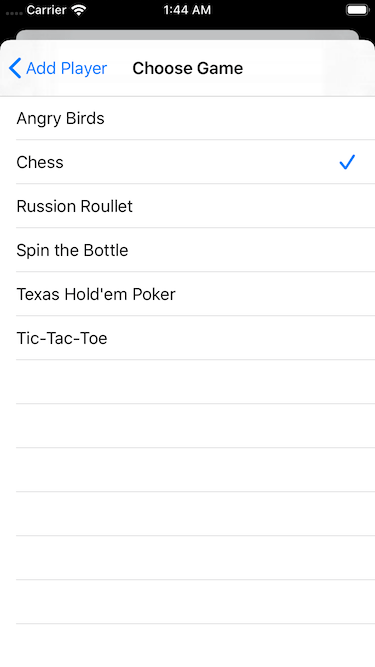Choose Russion Roullet as the game
Viewport: 375px width, 667px height.
pos(188,206)
